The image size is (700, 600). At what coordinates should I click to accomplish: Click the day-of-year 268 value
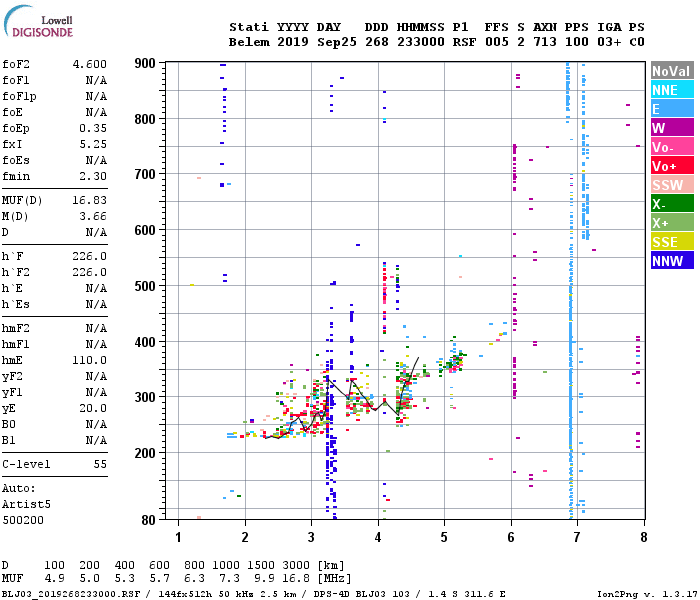tap(377, 42)
